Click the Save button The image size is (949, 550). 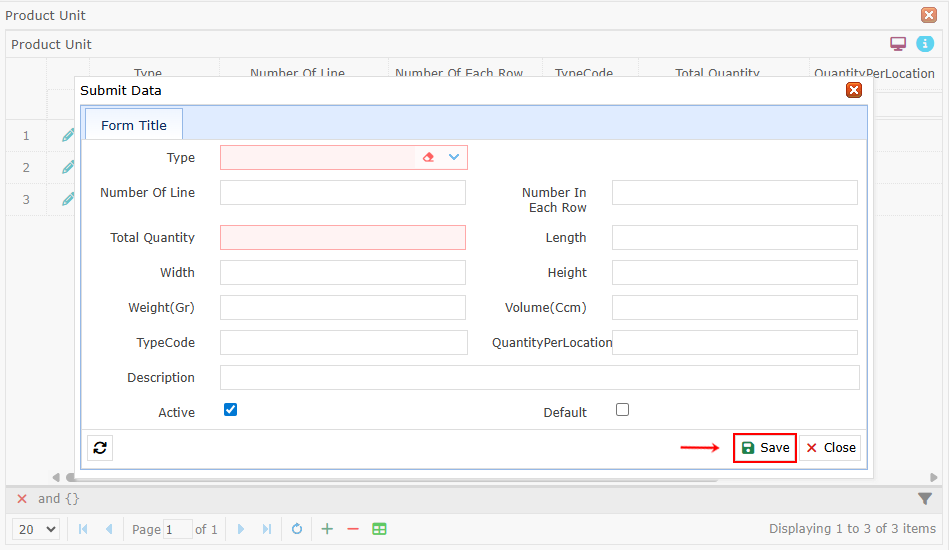pyautogui.click(x=765, y=448)
